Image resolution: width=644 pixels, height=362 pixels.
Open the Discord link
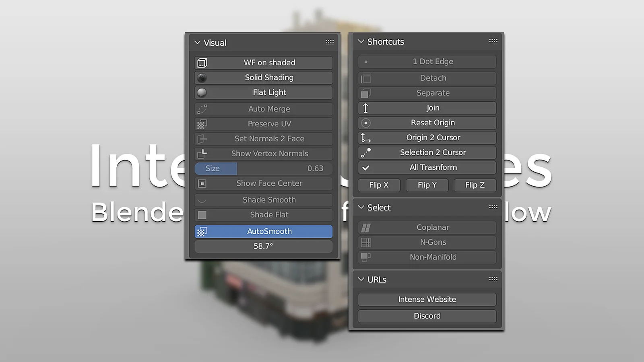pos(427,316)
